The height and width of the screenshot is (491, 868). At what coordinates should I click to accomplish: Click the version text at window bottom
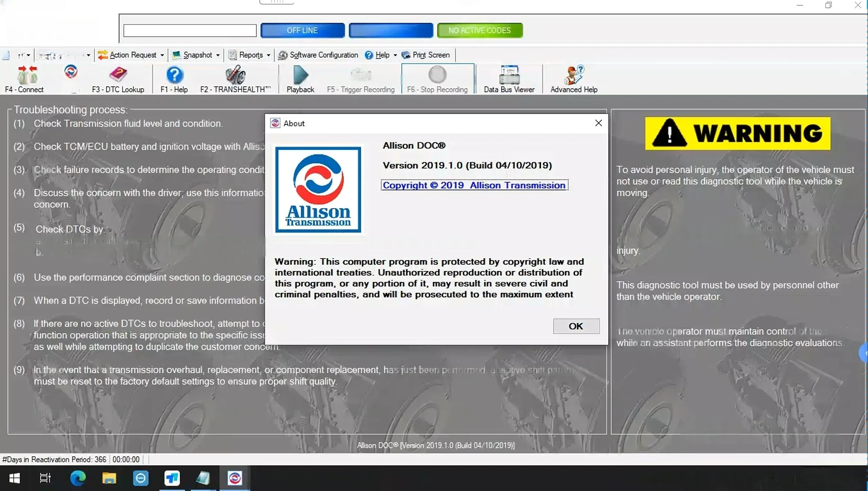pos(436,445)
